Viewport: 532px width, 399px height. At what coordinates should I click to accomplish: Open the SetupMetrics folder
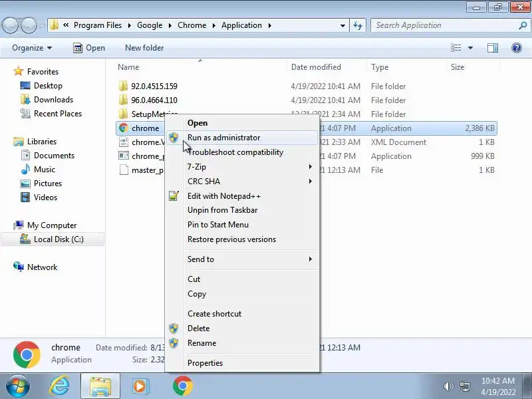click(x=154, y=114)
